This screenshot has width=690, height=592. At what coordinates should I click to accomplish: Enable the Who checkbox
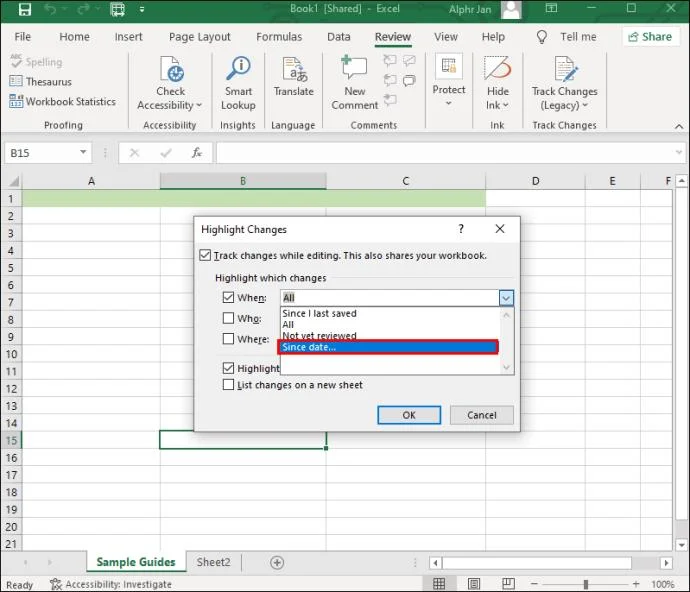[x=228, y=318]
